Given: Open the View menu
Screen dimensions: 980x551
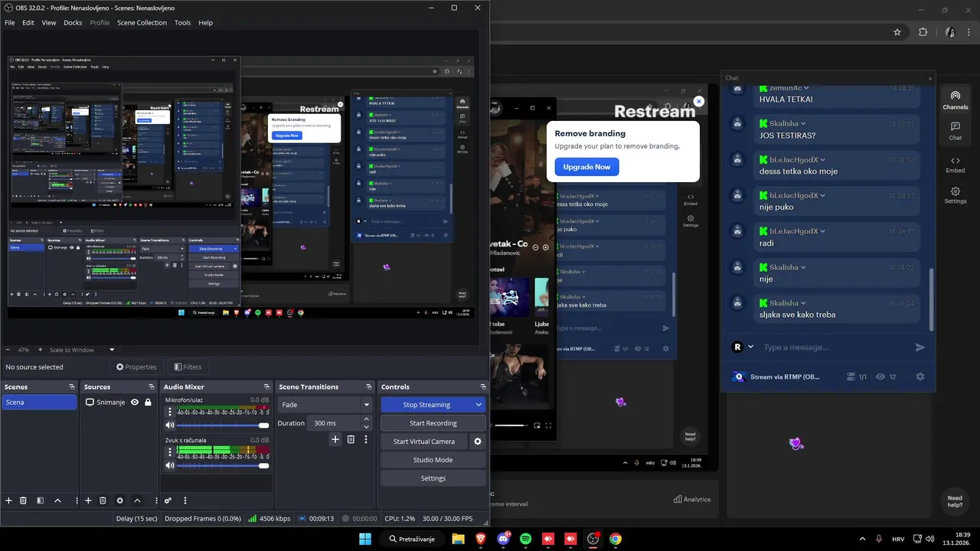Looking at the screenshot, I should 49,23.
